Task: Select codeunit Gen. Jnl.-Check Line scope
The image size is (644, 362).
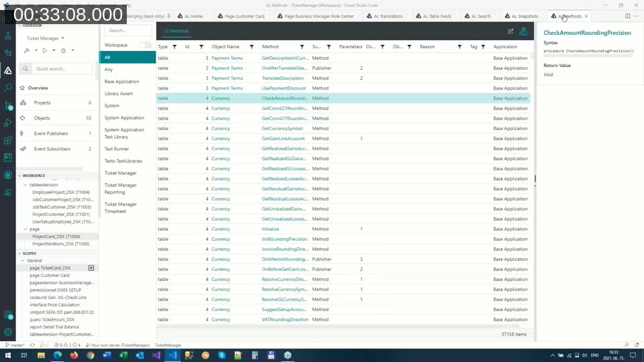Action: click(x=58, y=298)
